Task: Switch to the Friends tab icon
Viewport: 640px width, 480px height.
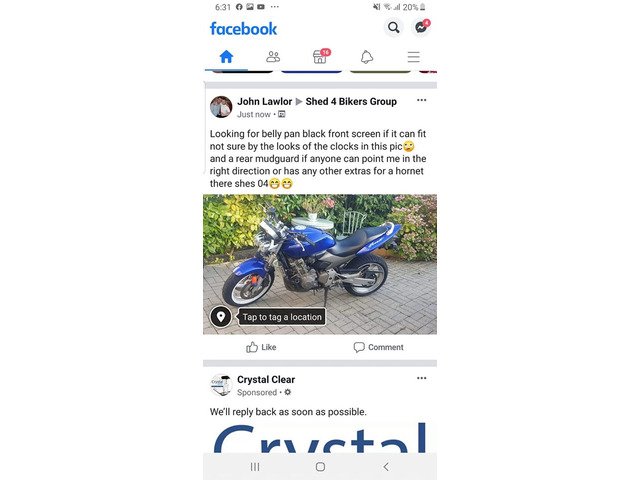Action: pos(273,57)
